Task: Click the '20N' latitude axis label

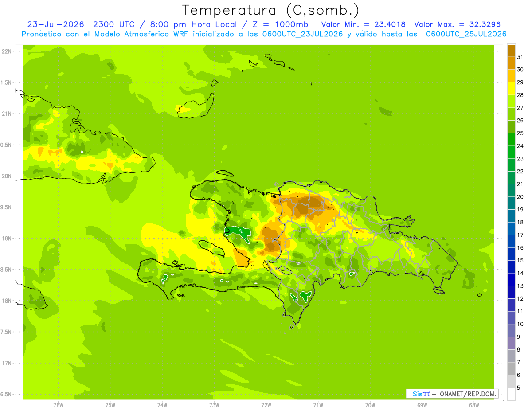Action: tap(8, 176)
